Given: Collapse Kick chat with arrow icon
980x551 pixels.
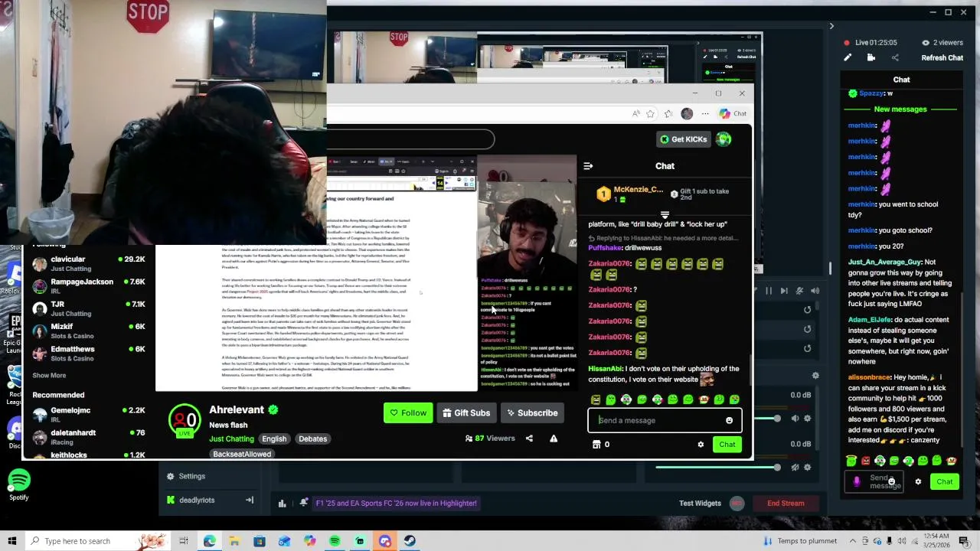Looking at the screenshot, I should coord(588,166).
